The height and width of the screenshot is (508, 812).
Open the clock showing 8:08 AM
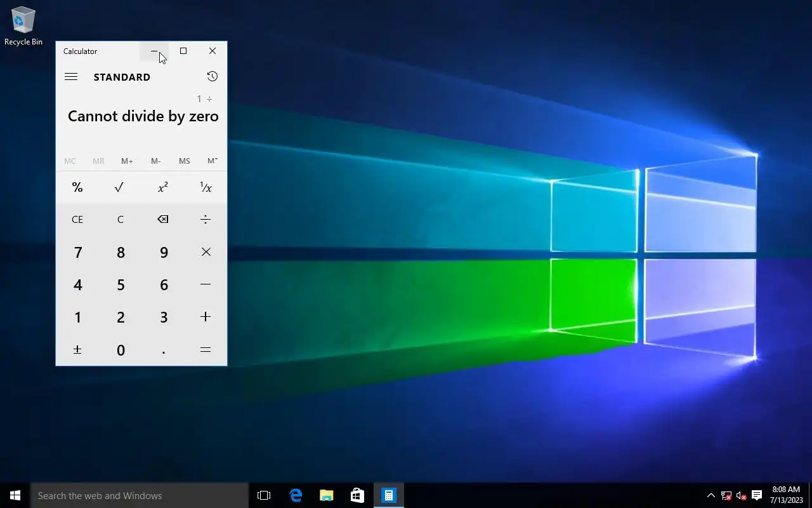(x=787, y=495)
